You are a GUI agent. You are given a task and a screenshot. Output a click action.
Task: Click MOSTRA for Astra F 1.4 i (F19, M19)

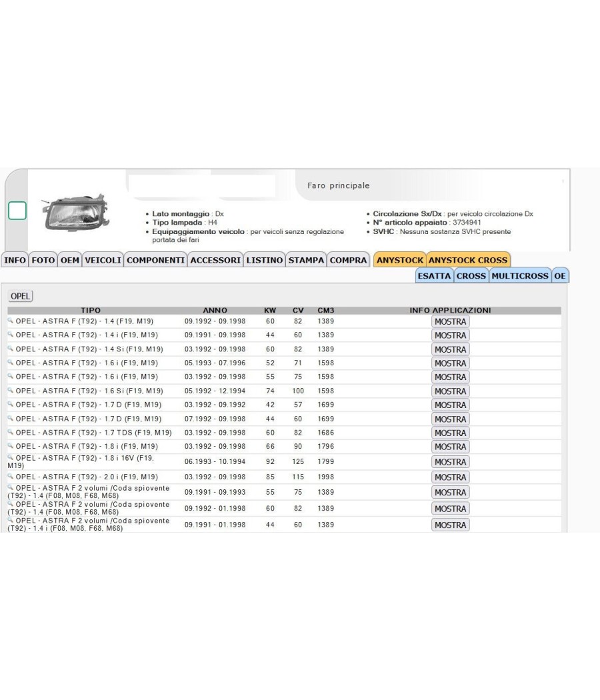(x=451, y=335)
